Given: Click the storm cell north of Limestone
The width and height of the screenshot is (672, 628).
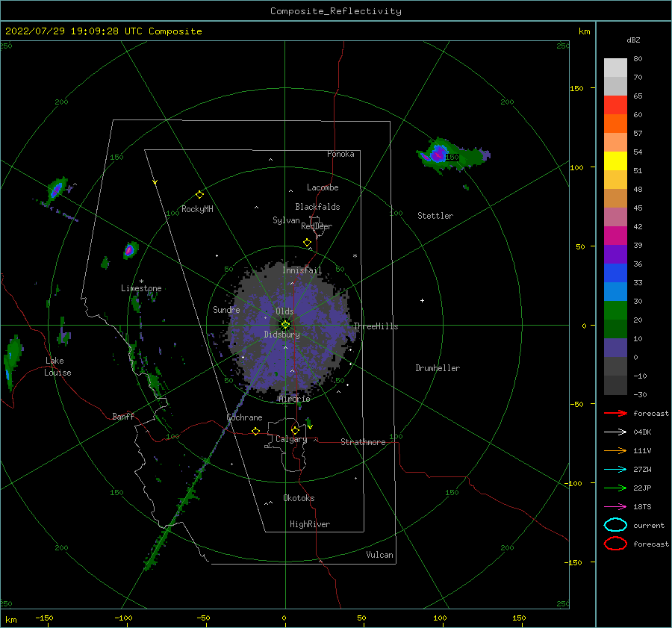Looking at the screenshot, I should (130, 250).
